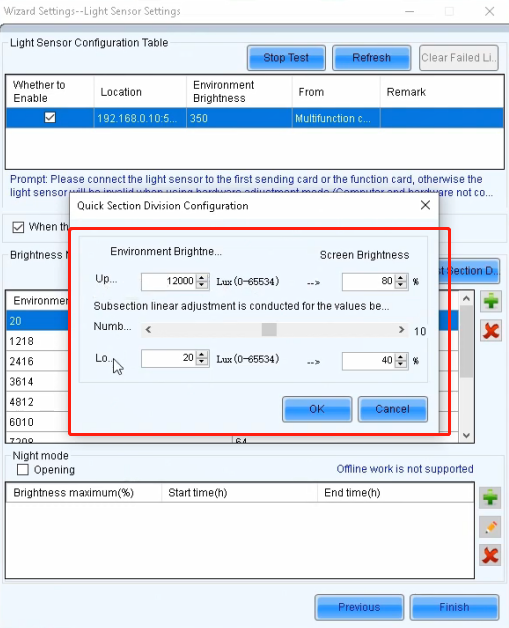Click the Clear Failed Li.. button
The width and height of the screenshot is (509, 628).
(x=459, y=58)
